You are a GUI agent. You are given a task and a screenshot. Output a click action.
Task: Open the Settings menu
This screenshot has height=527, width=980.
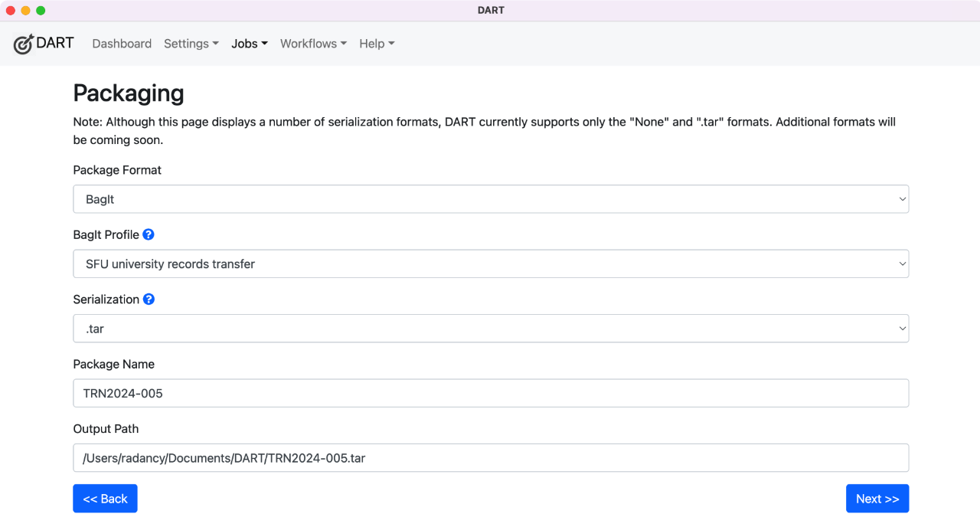point(191,44)
